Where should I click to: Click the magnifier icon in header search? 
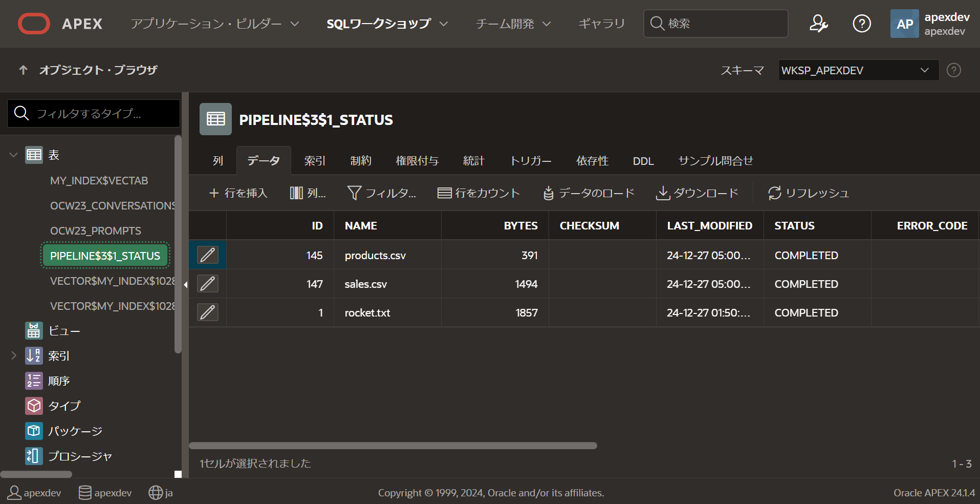coord(657,24)
